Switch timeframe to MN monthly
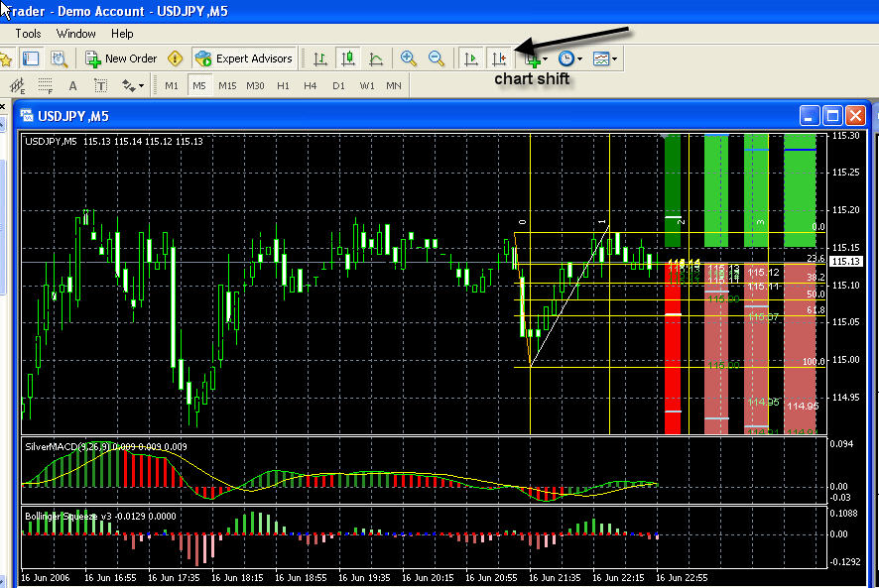Viewport: 879px width, 588px height. click(394, 85)
